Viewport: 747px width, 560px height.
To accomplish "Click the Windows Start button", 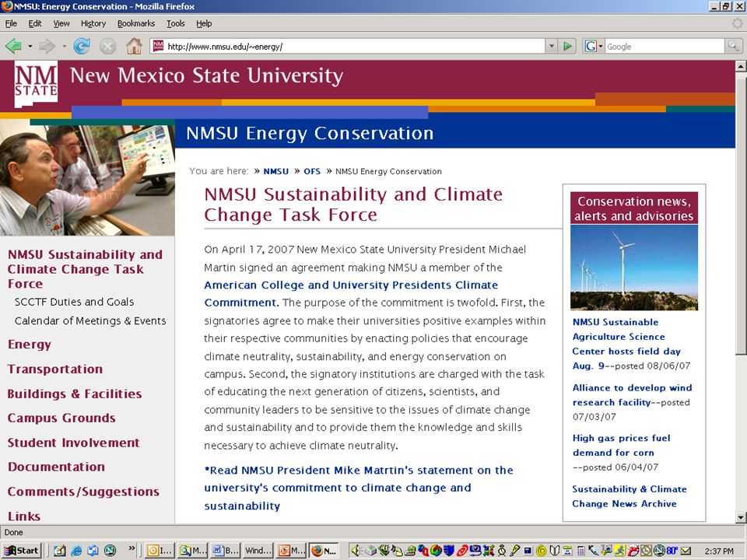I will (x=22, y=551).
